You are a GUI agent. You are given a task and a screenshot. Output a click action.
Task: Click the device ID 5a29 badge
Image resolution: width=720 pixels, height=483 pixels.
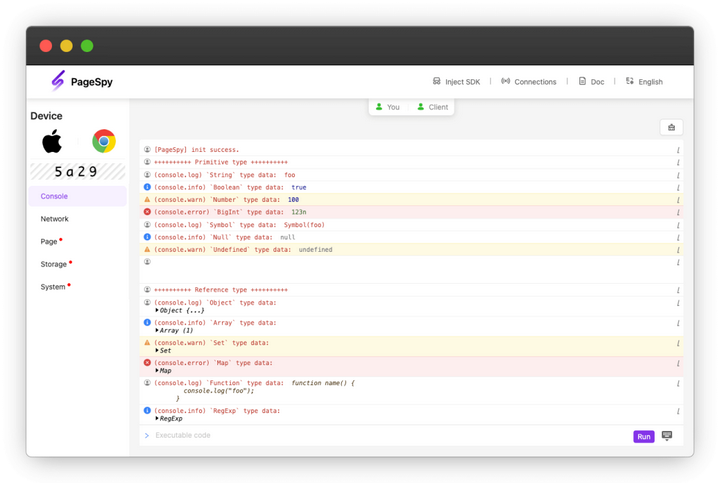(x=77, y=172)
